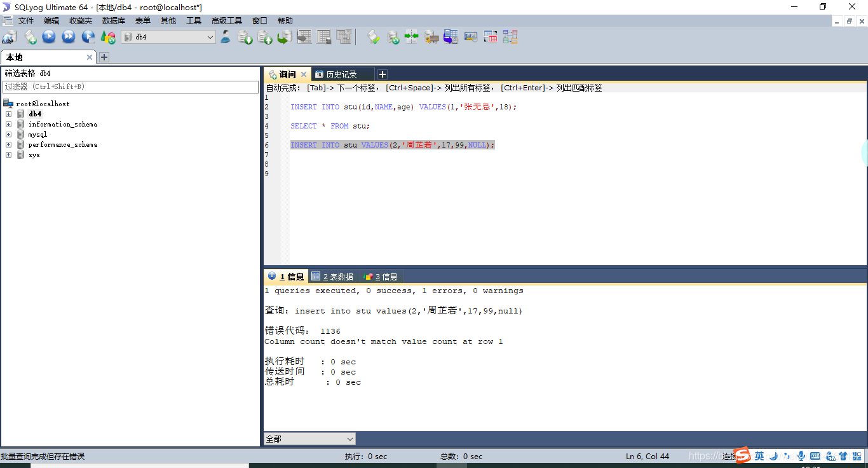Image resolution: width=868 pixels, height=468 pixels.
Task: Open the db4 database selector dropdown
Action: [168, 37]
